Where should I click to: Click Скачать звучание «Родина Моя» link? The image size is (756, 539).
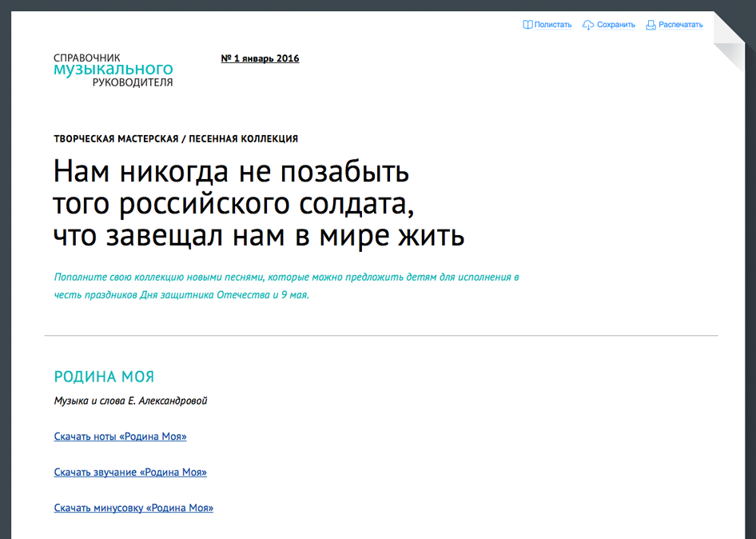coord(130,472)
